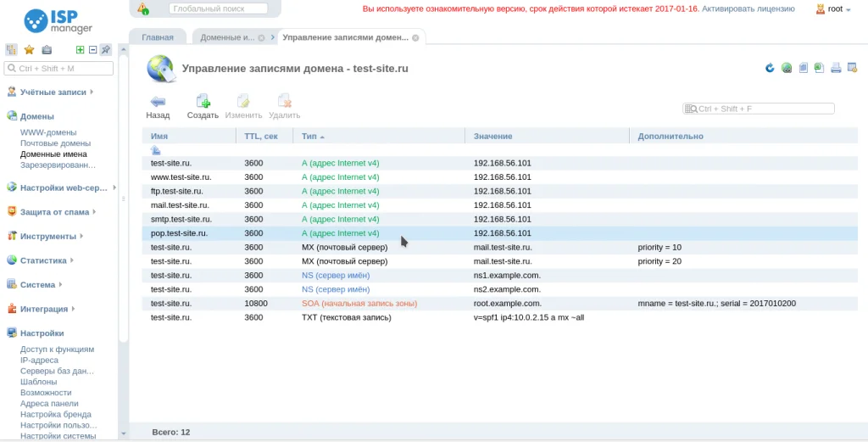The width and height of the screenshot is (868, 442).
Task: Expand the Учётные записи menu section
Action: point(53,92)
